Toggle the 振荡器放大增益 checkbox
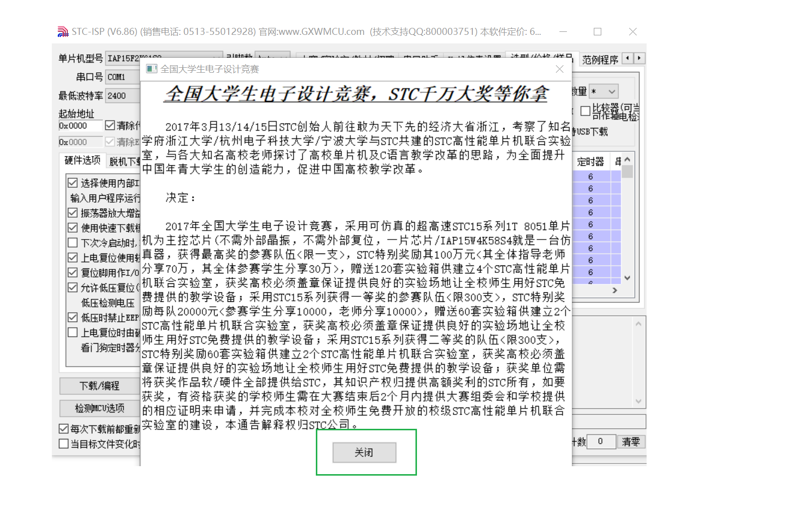The width and height of the screenshot is (812, 508). (x=73, y=213)
